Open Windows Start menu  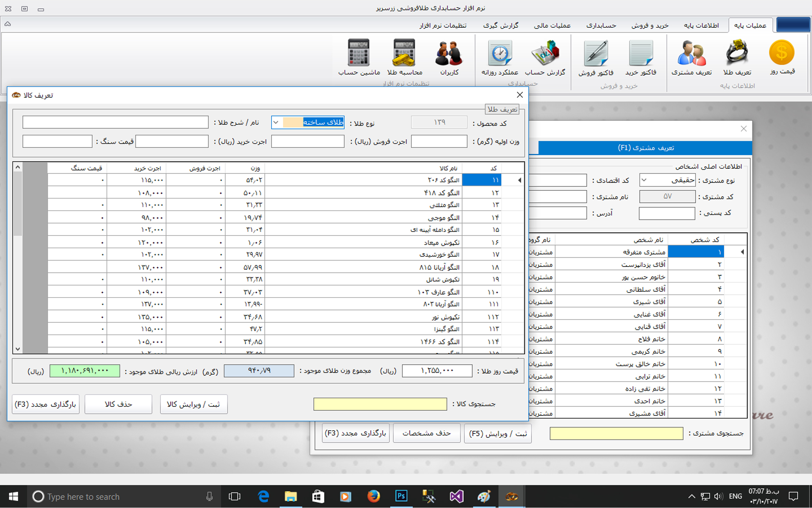[x=13, y=497]
